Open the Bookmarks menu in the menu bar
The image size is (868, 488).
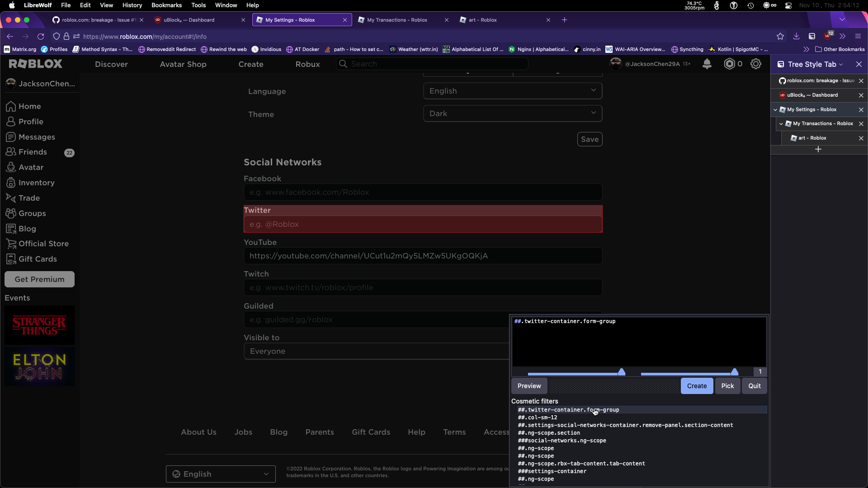166,5
